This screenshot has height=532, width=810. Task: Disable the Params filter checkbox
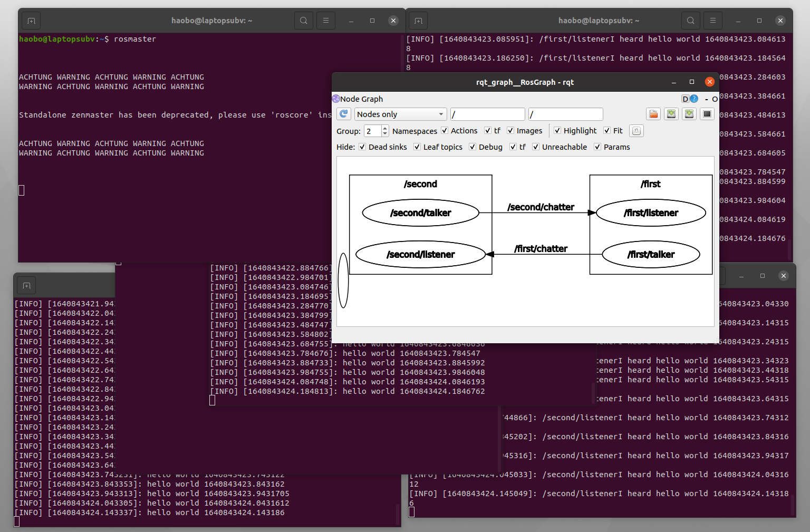596,147
